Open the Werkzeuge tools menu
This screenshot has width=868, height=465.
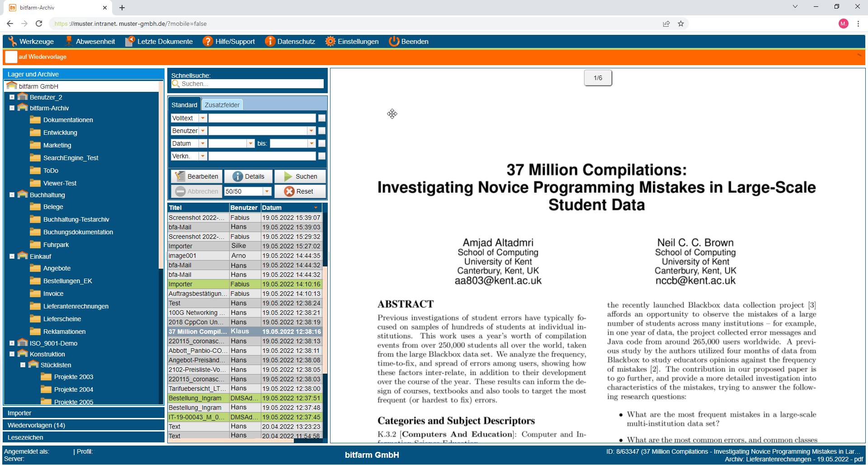(31, 42)
